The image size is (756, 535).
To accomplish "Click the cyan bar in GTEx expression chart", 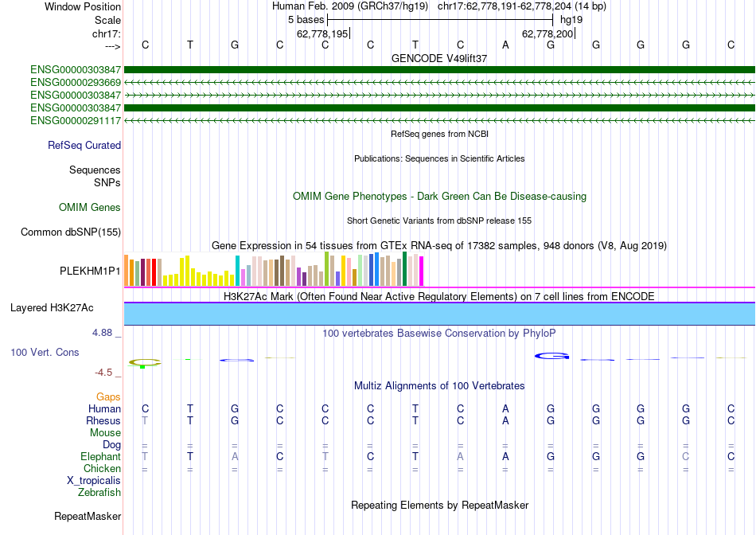I will pyautogui.click(x=237, y=271).
